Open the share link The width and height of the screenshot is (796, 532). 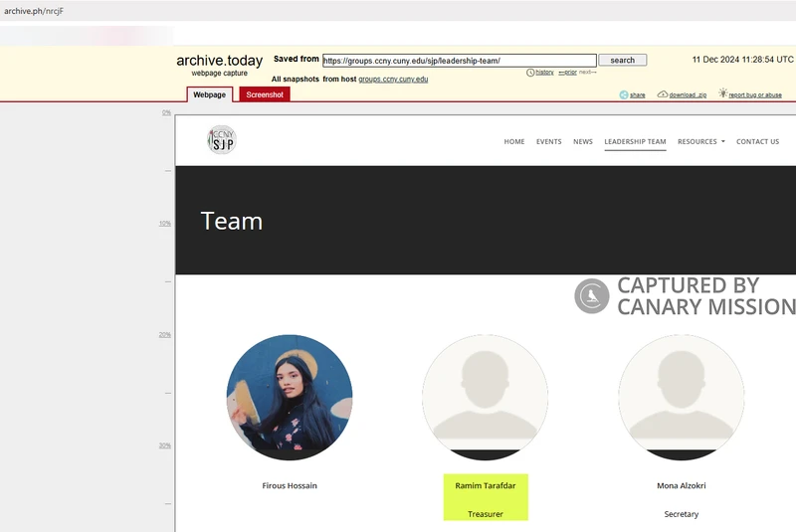point(637,94)
